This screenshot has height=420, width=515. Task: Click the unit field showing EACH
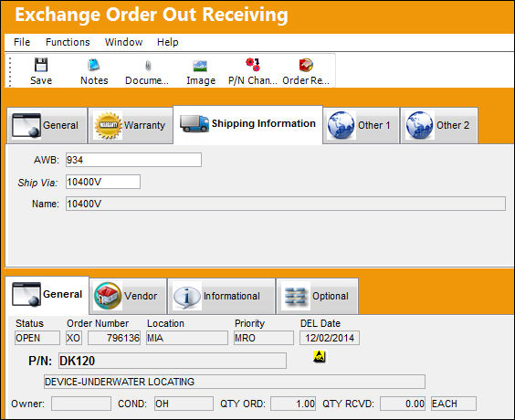(454, 404)
